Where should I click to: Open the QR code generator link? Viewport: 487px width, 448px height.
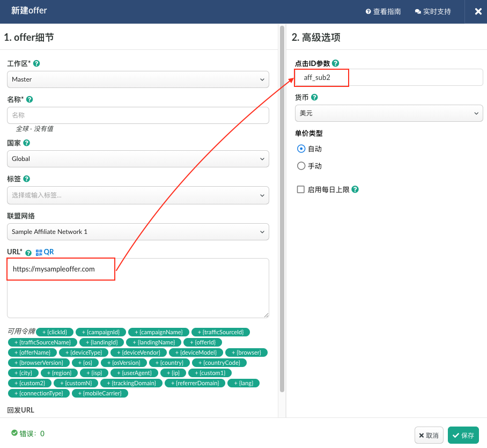click(45, 252)
